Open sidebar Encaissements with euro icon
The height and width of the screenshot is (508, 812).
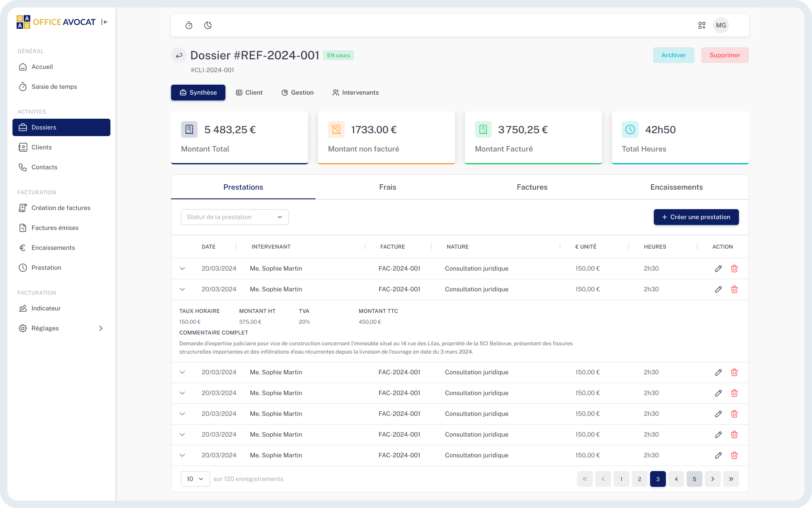(x=61, y=248)
